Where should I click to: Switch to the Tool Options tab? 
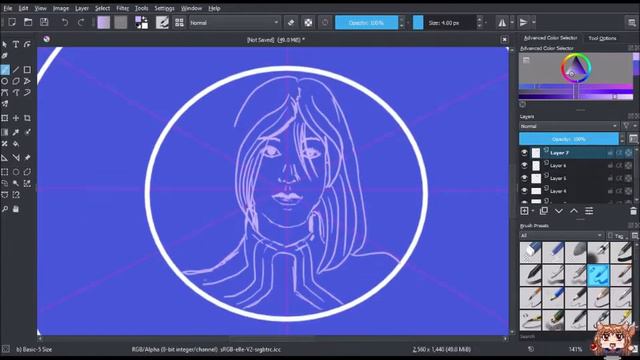click(x=602, y=38)
